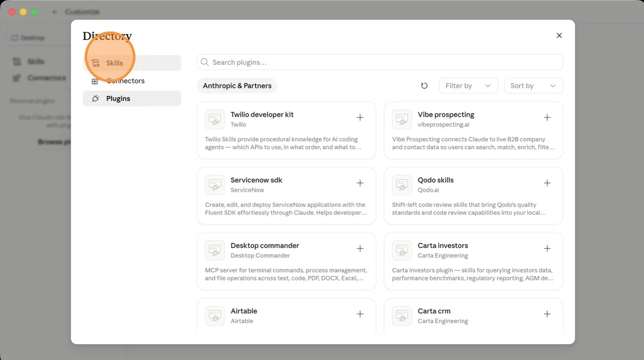The image size is (644, 360).
Task: Click the Desktop commander thumbnail icon
Action: point(215,250)
